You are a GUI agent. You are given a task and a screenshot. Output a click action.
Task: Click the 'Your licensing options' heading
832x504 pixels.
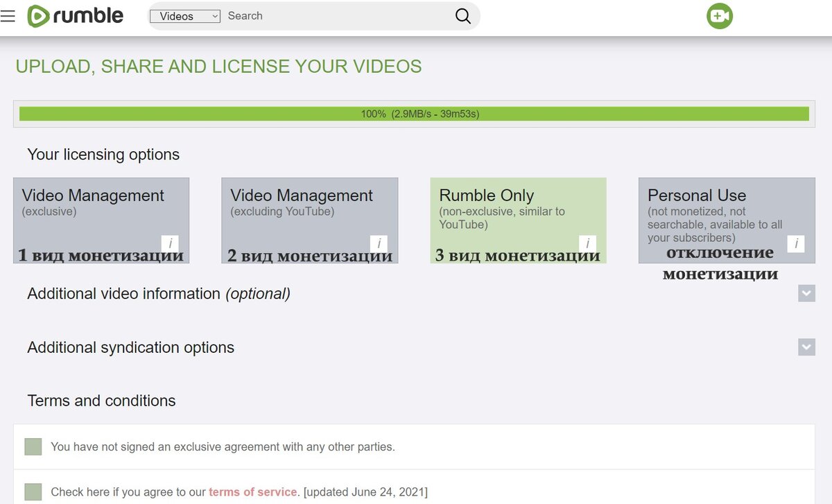click(x=103, y=155)
